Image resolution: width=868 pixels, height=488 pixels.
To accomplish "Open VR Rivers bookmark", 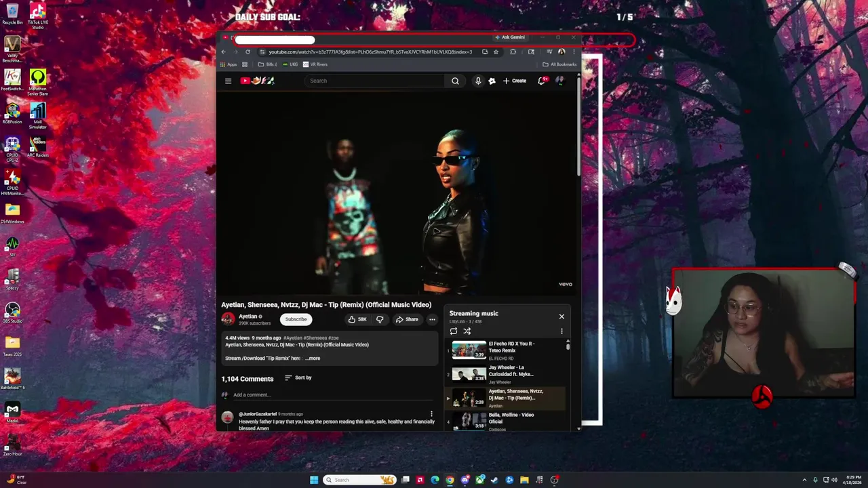I will pyautogui.click(x=315, y=64).
